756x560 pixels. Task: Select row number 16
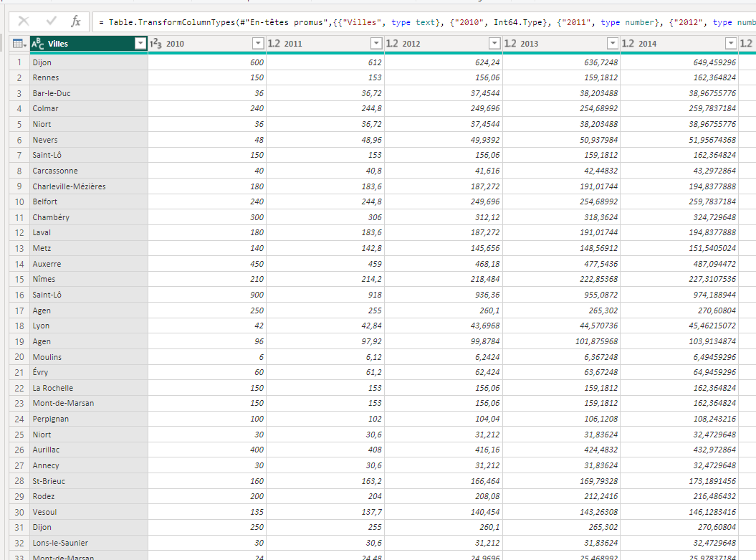tap(19, 295)
